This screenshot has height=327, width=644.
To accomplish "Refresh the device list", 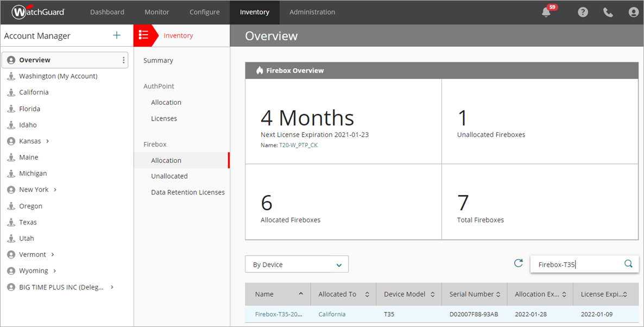I will click(518, 263).
